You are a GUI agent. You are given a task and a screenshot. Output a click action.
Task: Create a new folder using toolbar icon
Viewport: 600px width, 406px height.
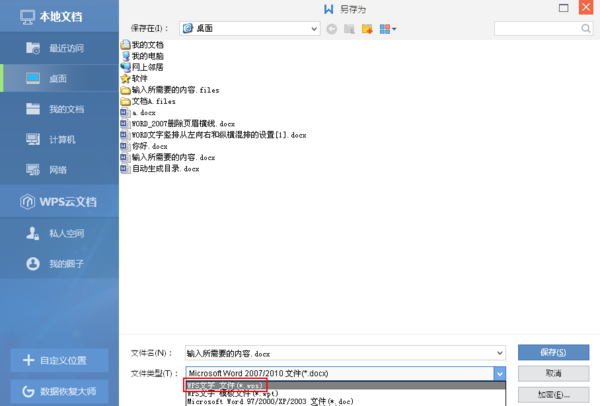[x=367, y=29]
